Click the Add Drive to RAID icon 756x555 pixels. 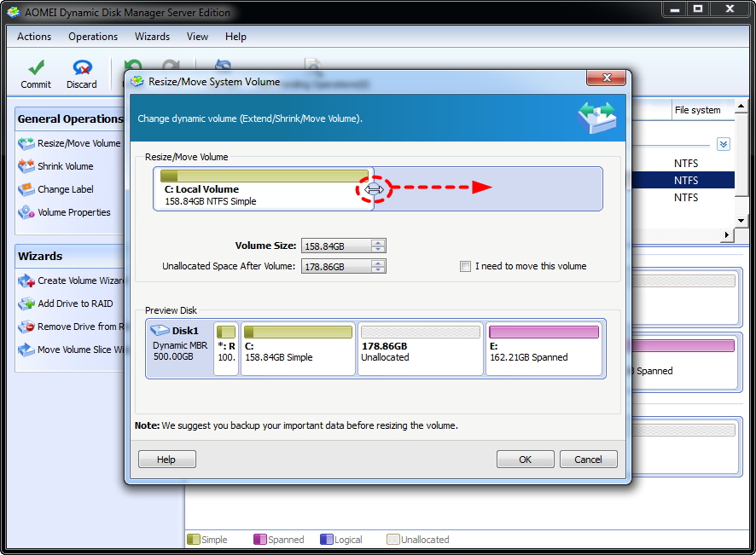coord(26,304)
